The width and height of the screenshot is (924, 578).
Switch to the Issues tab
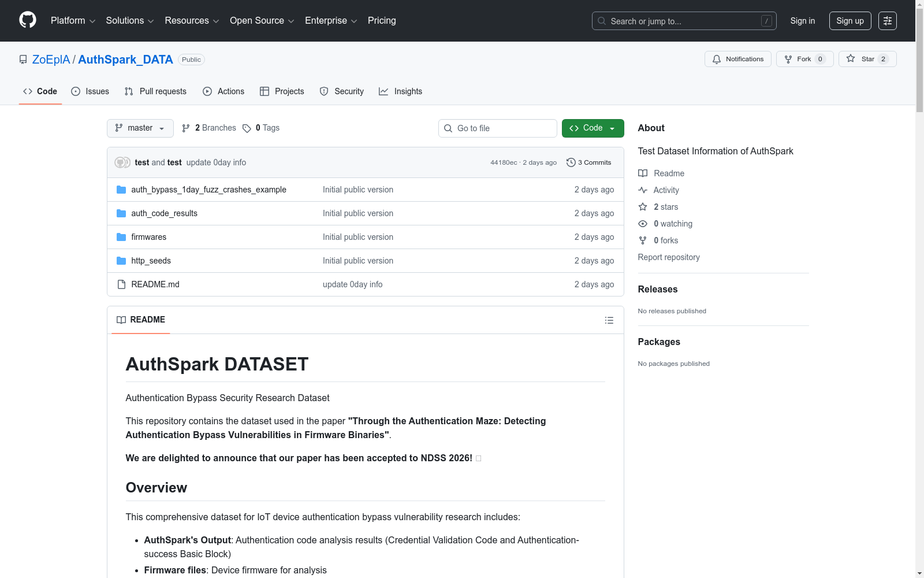[90, 91]
